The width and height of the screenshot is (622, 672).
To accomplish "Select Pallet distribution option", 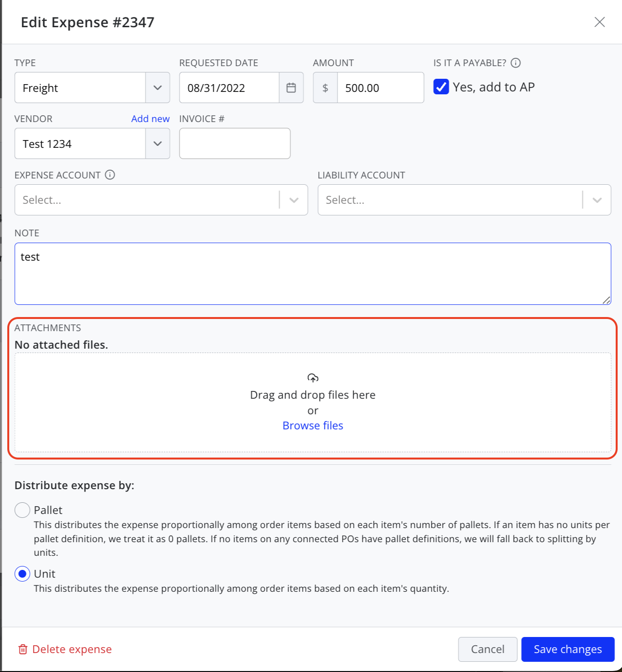I will pos(22,510).
